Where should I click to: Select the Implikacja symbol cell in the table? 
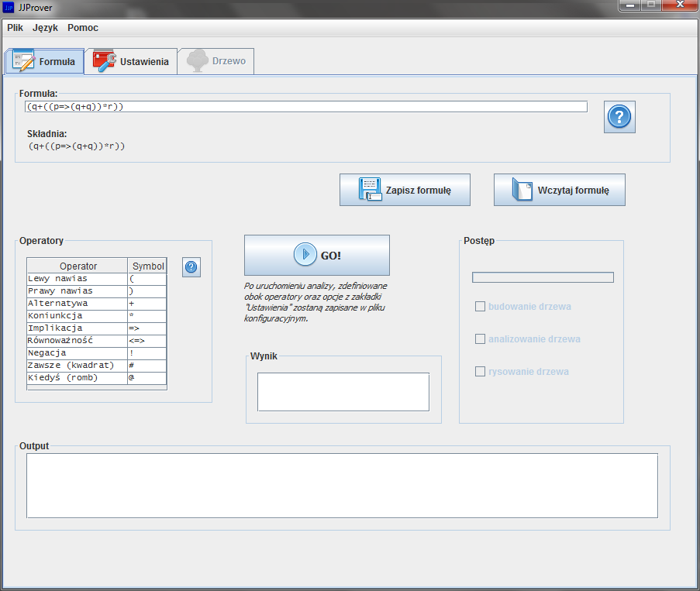coord(147,328)
